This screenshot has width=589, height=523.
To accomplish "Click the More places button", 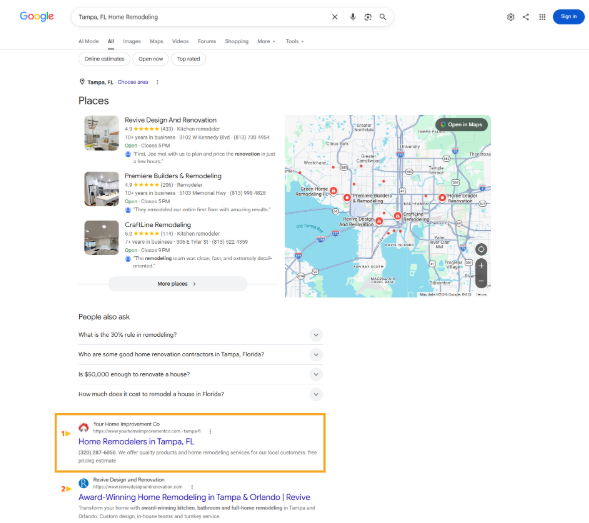I will coord(178,284).
